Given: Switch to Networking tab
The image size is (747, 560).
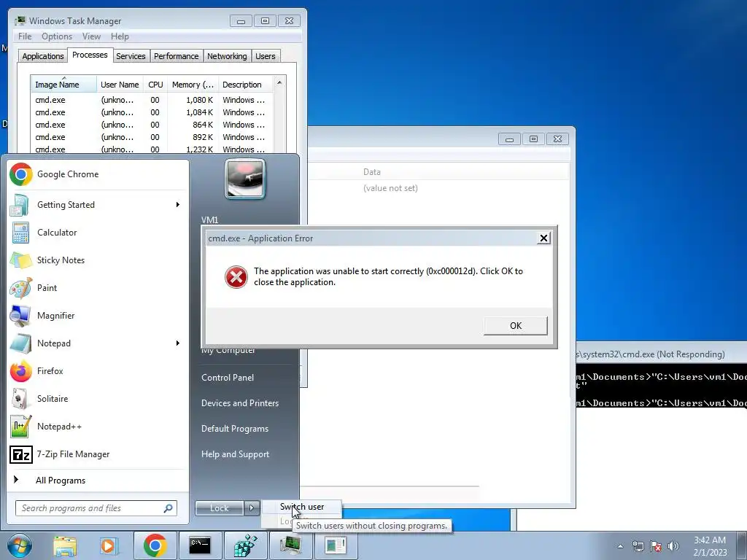Looking at the screenshot, I should (227, 56).
